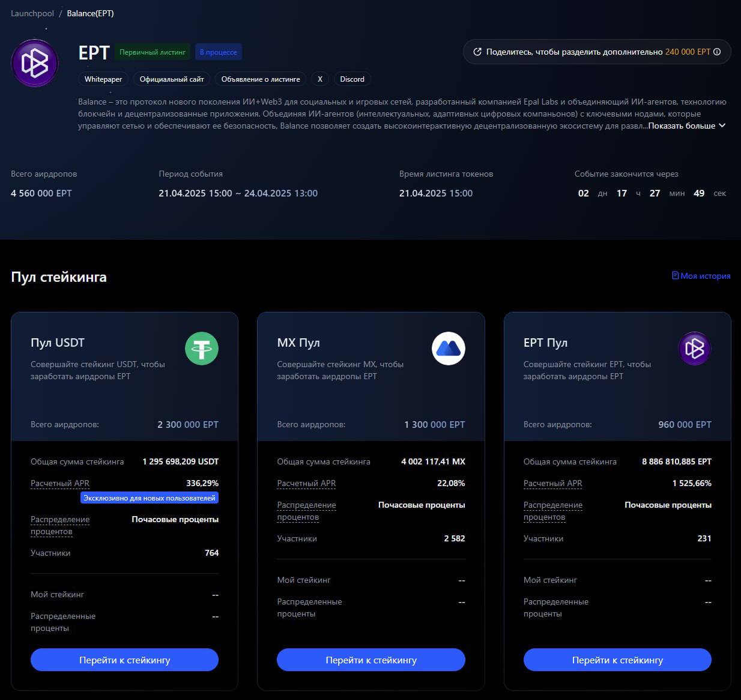The width and height of the screenshot is (741, 700).
Task: Click the large EPT token logo
Action: click(35, 63)
